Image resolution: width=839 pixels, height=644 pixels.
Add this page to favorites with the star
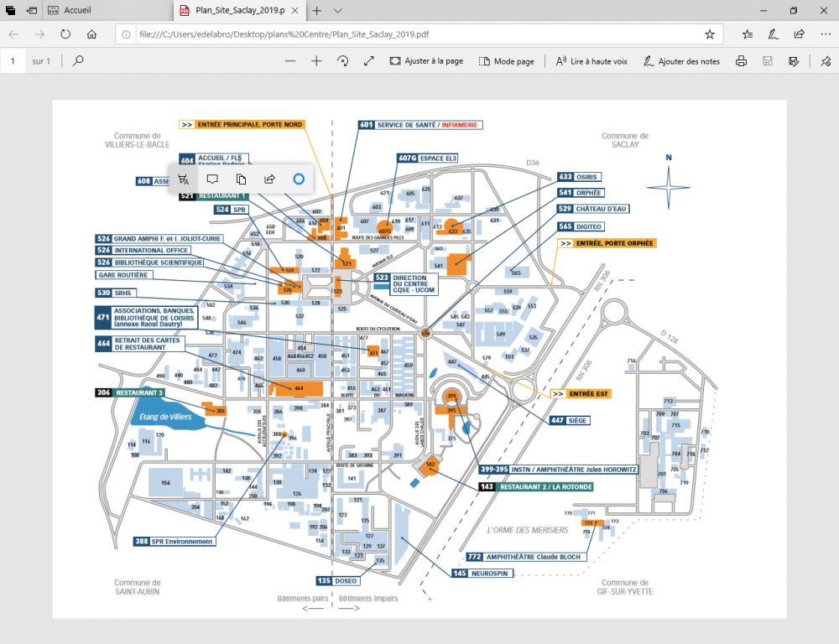(x=710, y=34)
